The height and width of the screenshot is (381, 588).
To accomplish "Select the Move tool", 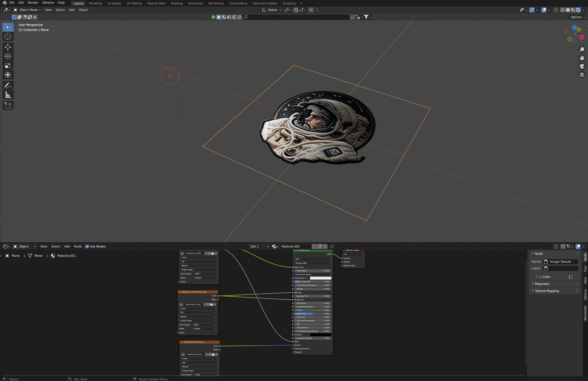I will [8, 47].
